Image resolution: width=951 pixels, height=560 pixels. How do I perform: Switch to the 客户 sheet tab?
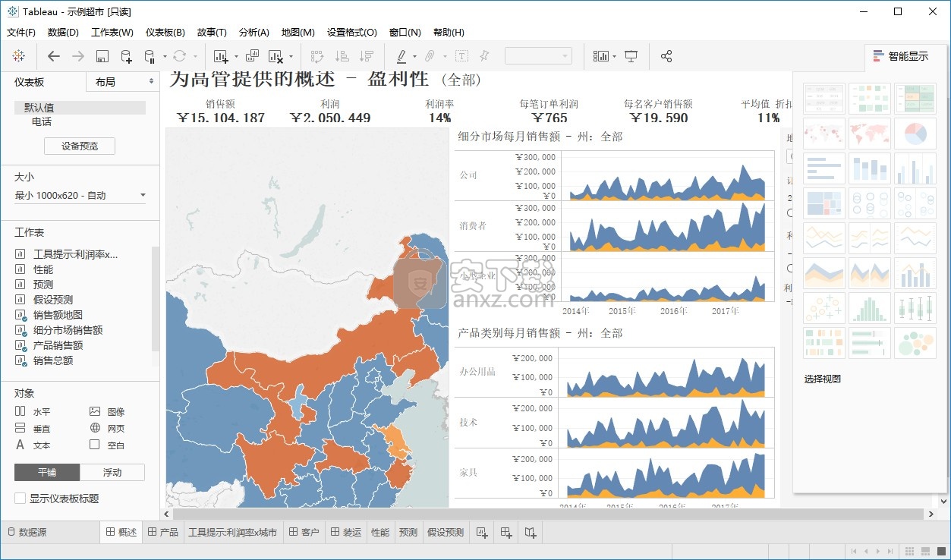point(304,533)
